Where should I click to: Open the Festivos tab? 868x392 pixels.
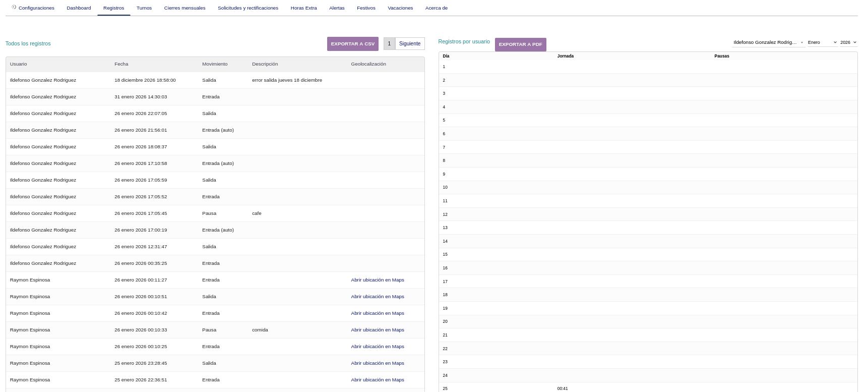click(x=366, y=8)
